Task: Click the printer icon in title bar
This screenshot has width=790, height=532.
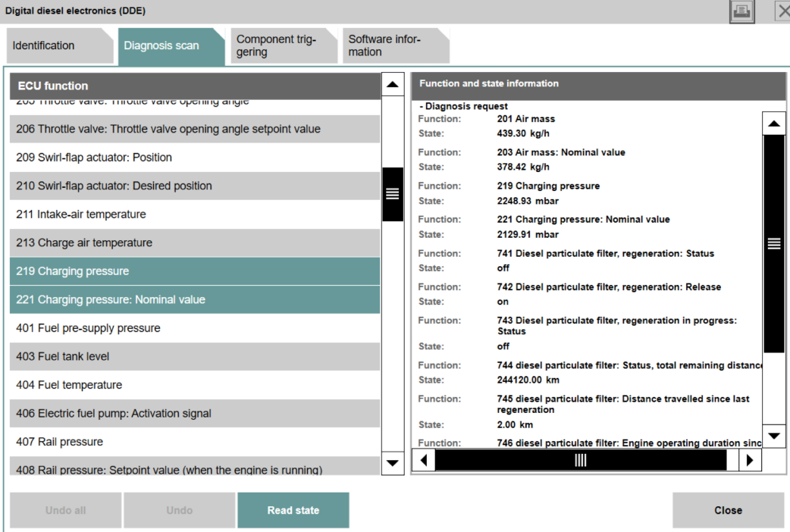Action: 741,11
